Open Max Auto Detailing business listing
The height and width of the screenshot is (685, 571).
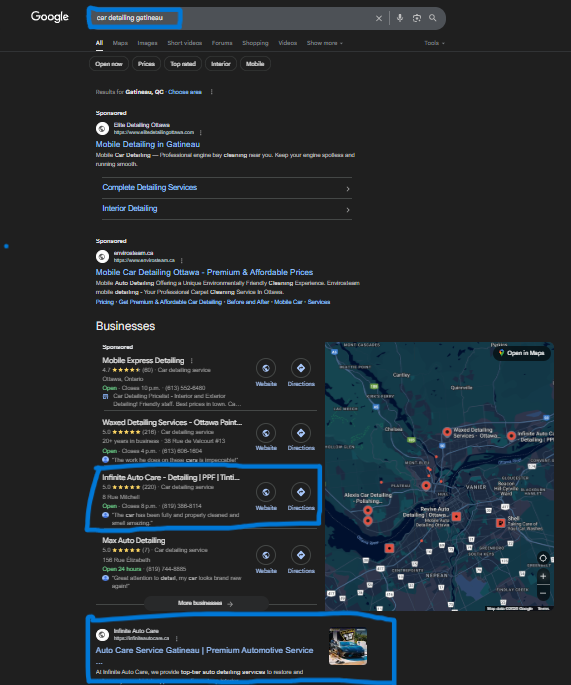[134, 540]
